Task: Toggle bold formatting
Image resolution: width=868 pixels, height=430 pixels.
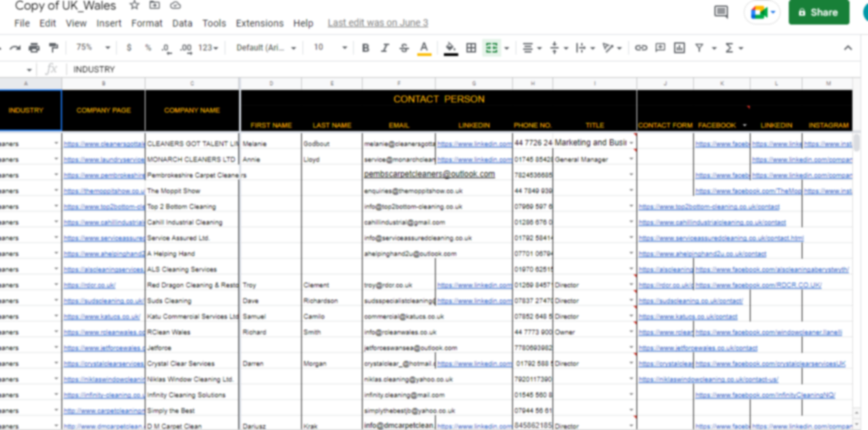Action: (365, 48)
